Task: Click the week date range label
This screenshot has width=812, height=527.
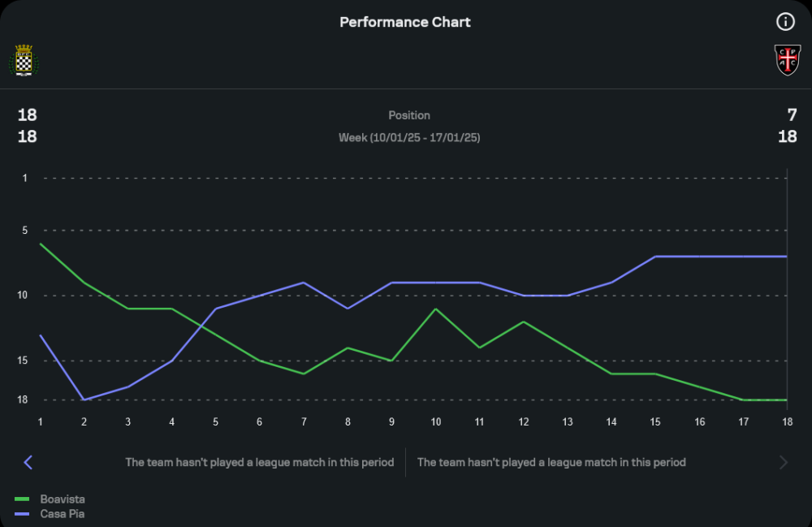Action: click(409, 138)
